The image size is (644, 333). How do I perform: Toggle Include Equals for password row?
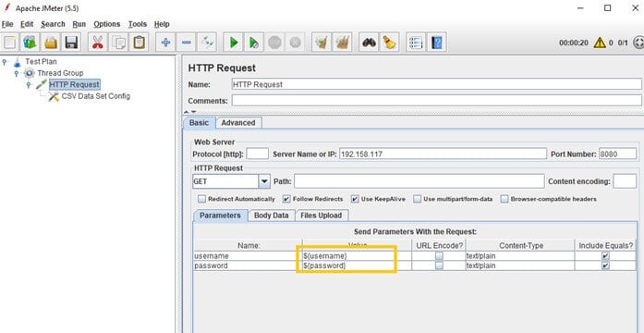click(605, 265)
